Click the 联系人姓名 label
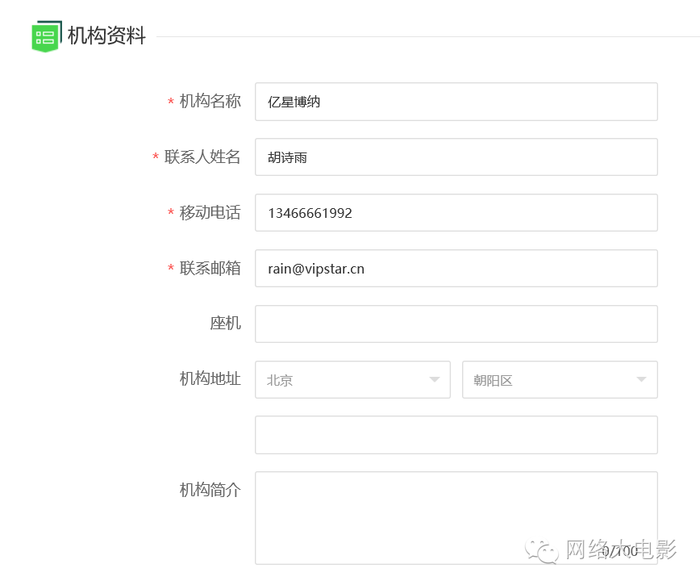The image size is (700, 585). [x=202, y=157]
